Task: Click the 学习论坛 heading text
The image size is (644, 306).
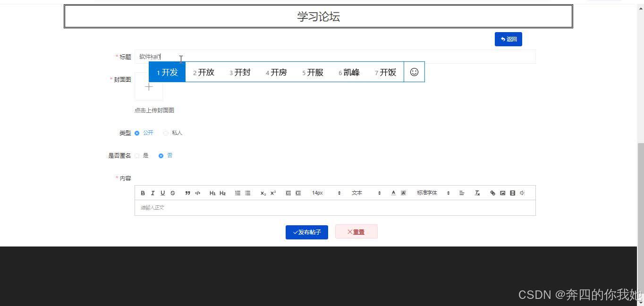Action: tap(318, 17)
